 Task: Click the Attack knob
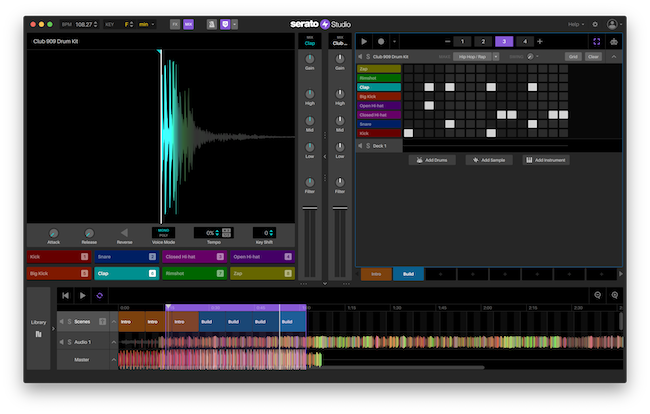tap(53, 233)
